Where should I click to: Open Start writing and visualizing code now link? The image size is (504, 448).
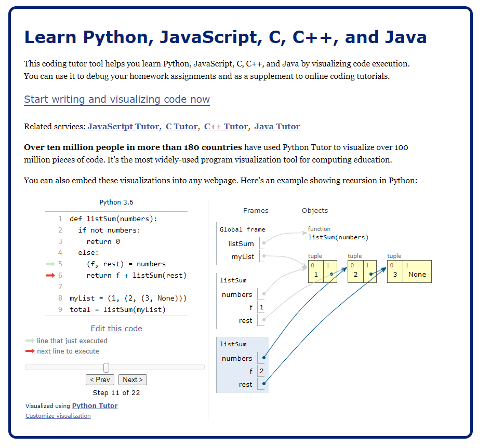pyautogui.click(x=117, y=100)
